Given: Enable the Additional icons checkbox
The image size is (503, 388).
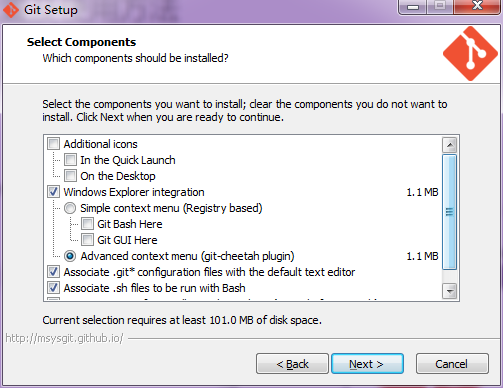Looking at the screenshot, I should pyautogui.click(x=53, y=144).
